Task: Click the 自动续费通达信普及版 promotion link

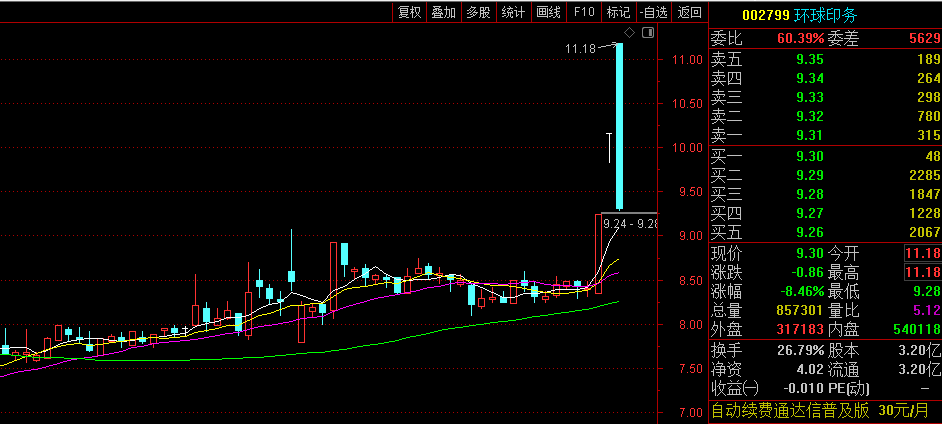Action: [790, 411]
